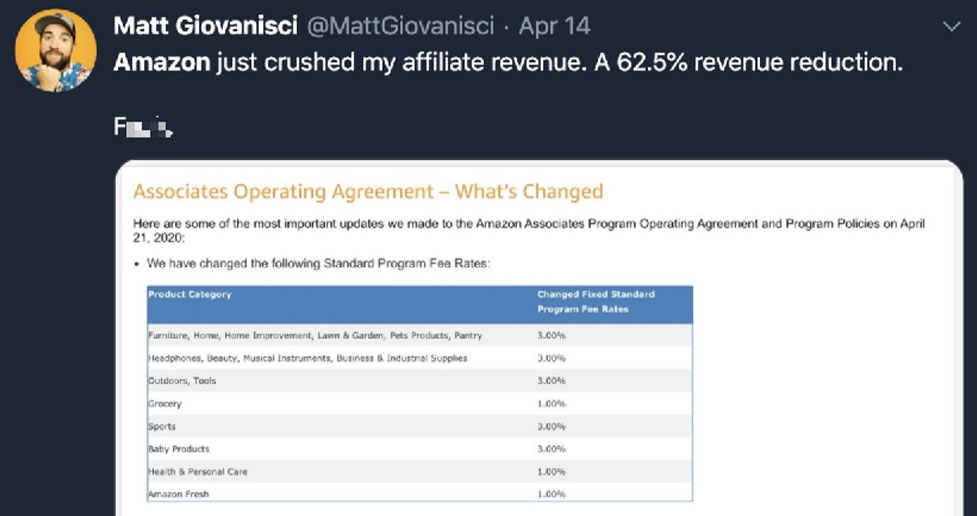
Task: Select the Headphones, Beauty, Musical Instruments row
Action: click(x=307, y=358)
